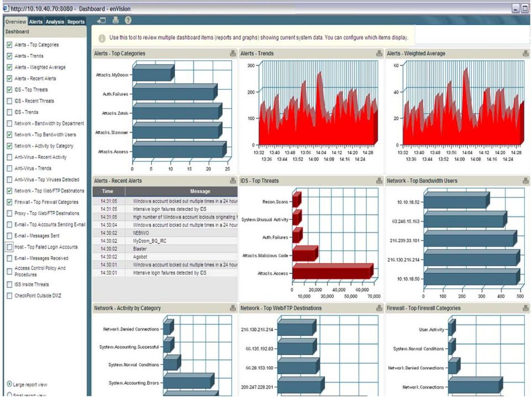532x397 pixels.
Task: Open the Analysis tab
Action: coord(55,22)
